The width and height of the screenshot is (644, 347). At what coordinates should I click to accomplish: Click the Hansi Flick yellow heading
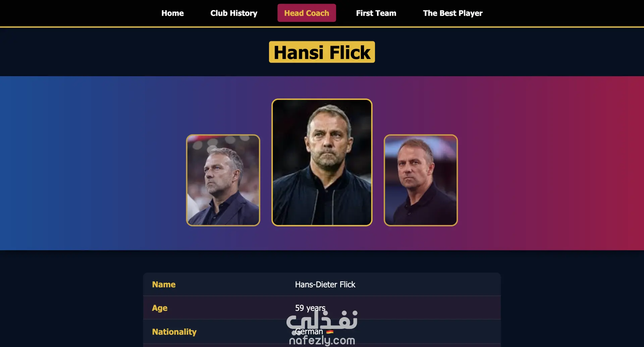click(x=322, y=52)
